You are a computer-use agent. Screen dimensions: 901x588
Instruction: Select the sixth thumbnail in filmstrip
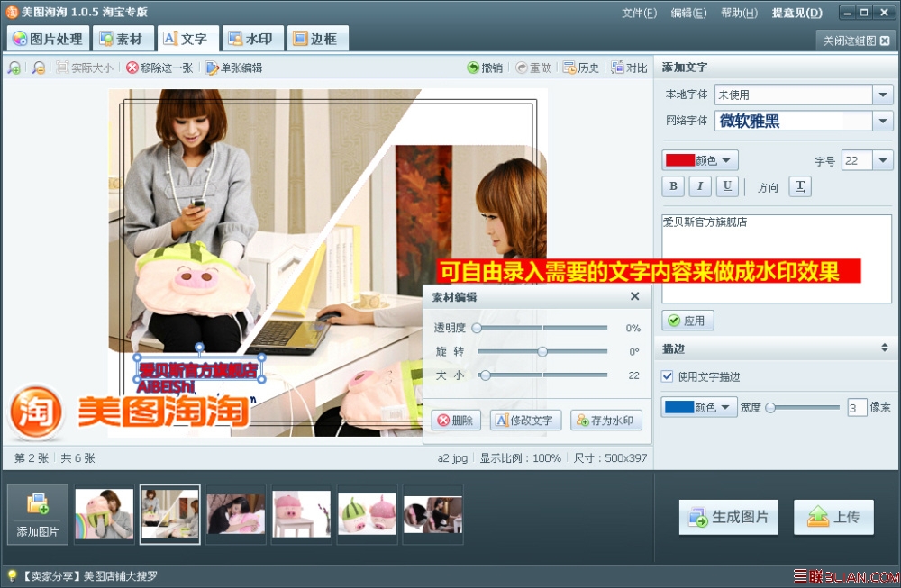(432, 514)
